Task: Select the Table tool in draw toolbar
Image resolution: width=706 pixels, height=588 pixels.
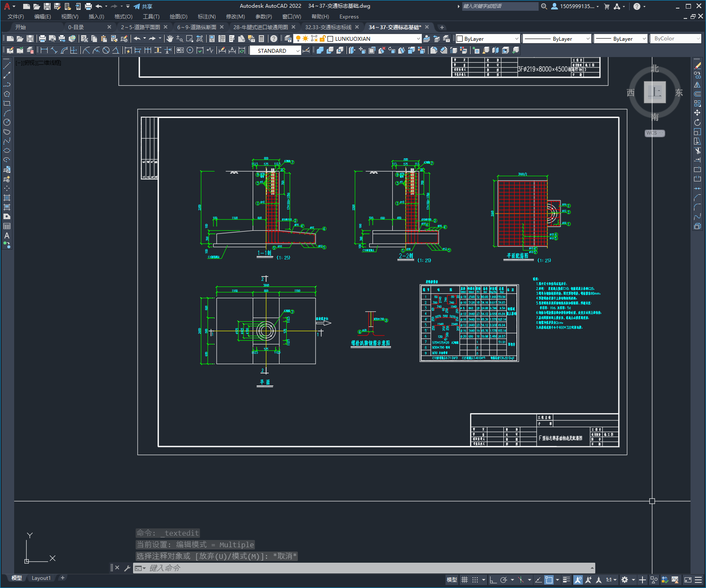Action: click(7, 226)
